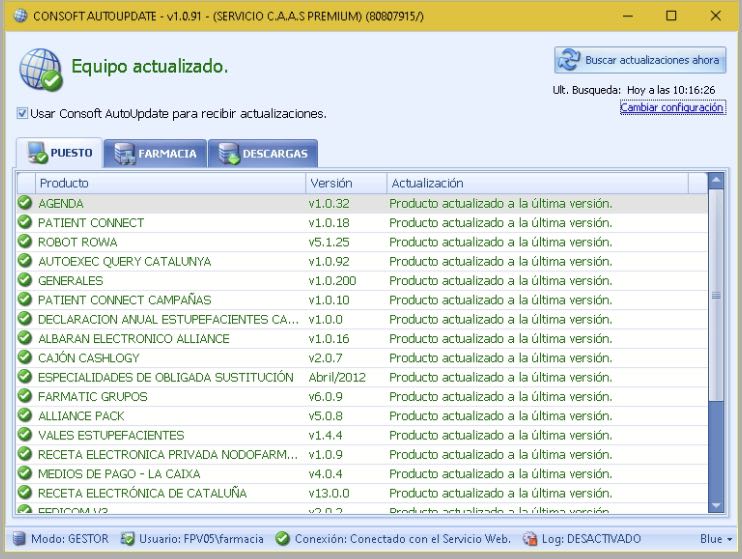742x559 pixels.
Task: Click Conexión: Conectado con el Servicio Web text
Action: (403, 539)
